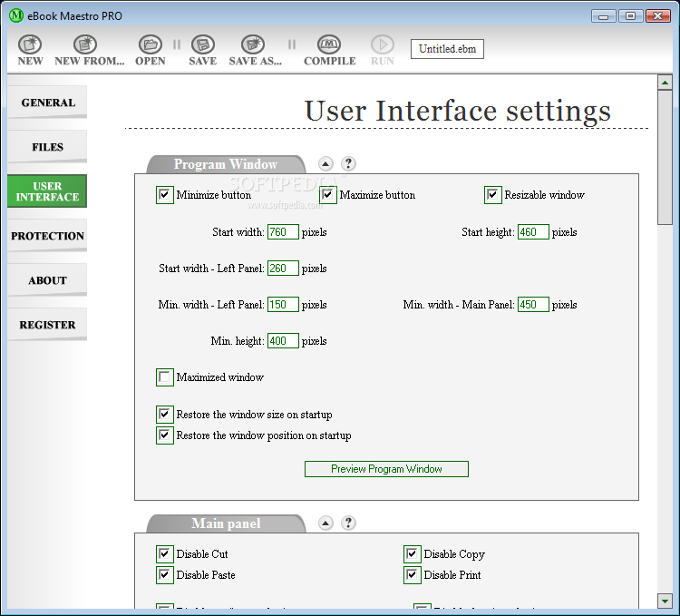Screen dimensions: 680x616
Task: Toggle the Minimize button checkbox
Action: [165, 195]
